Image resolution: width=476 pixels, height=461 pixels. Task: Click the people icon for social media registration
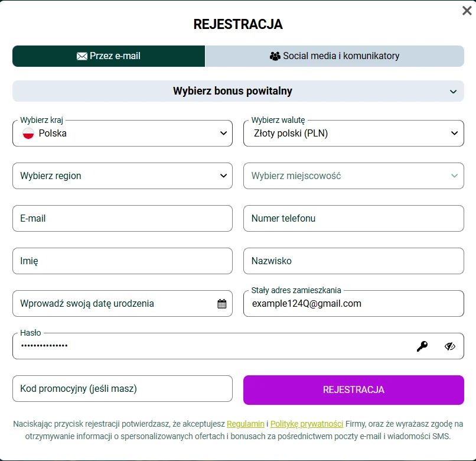274,56
